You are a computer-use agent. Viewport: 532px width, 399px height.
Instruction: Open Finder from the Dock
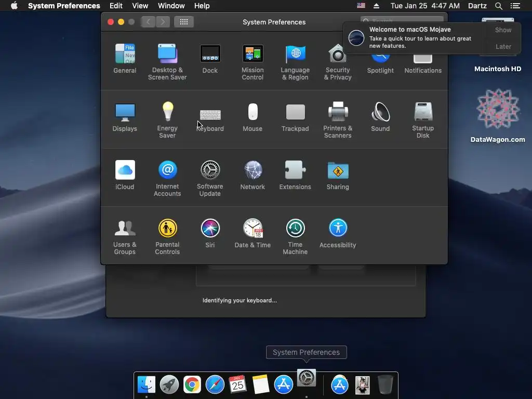(146, 384)
